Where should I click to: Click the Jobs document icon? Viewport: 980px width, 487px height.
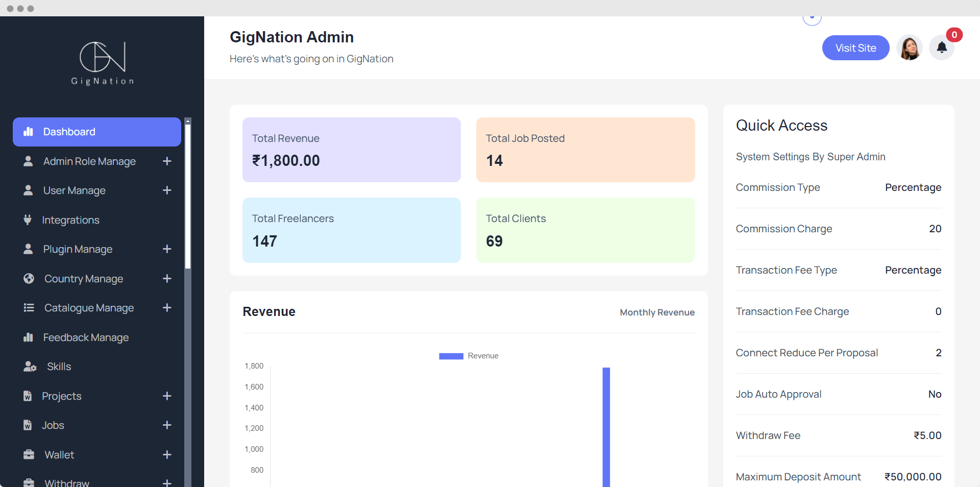pyautogui.click(x=28, y=425)
